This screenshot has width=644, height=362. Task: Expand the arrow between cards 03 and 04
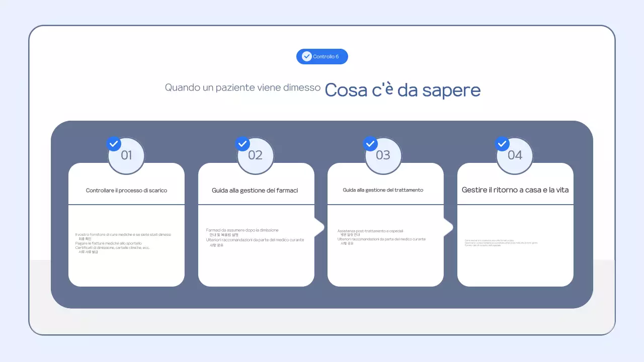coord(448,227)
